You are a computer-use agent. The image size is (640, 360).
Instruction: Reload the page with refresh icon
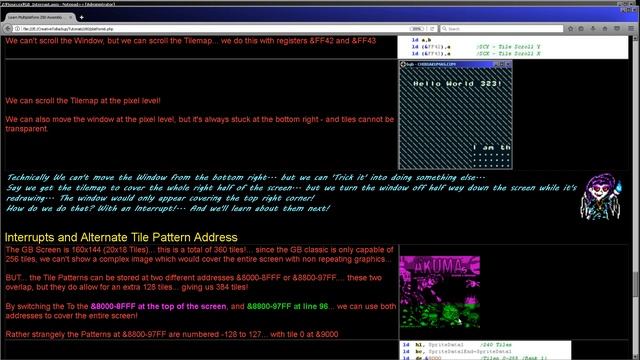pos(432,29)
